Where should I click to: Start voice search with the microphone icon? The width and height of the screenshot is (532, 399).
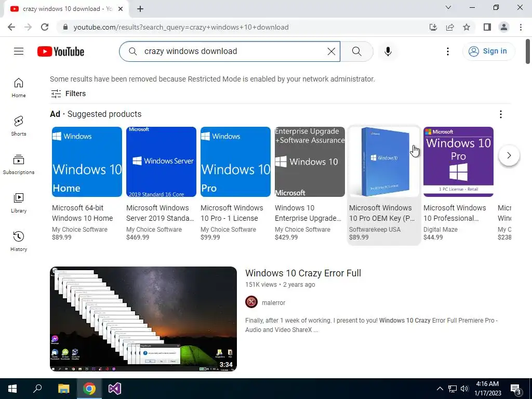(388, 51)
